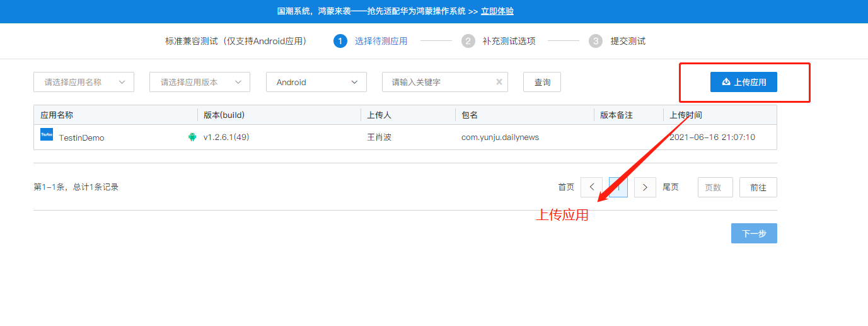Click the 版本(build) column header
Viewport: 868px width, 326px height.
224,115
